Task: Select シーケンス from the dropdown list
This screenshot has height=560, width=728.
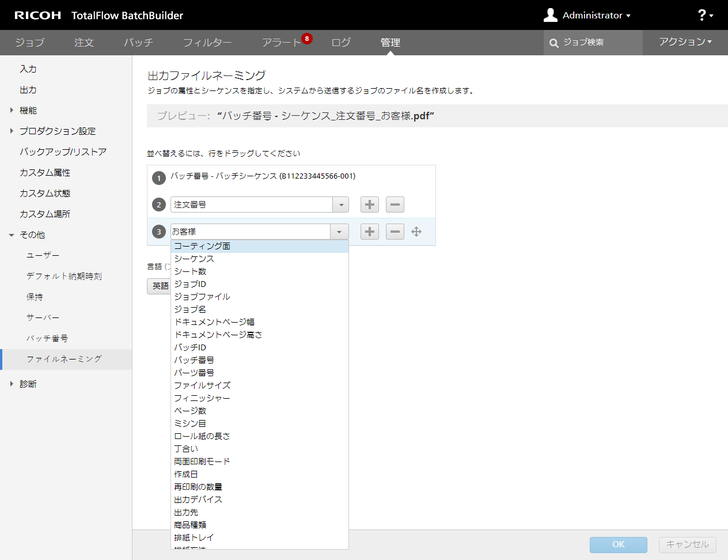Action: point(194,259)
